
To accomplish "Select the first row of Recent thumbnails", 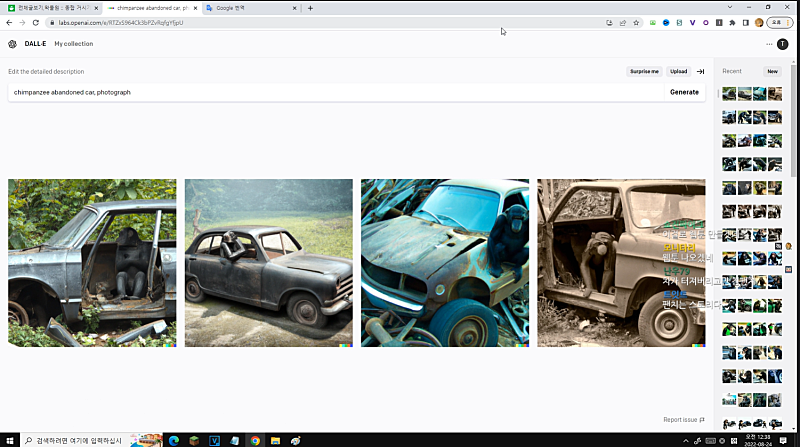I will 752,94.
